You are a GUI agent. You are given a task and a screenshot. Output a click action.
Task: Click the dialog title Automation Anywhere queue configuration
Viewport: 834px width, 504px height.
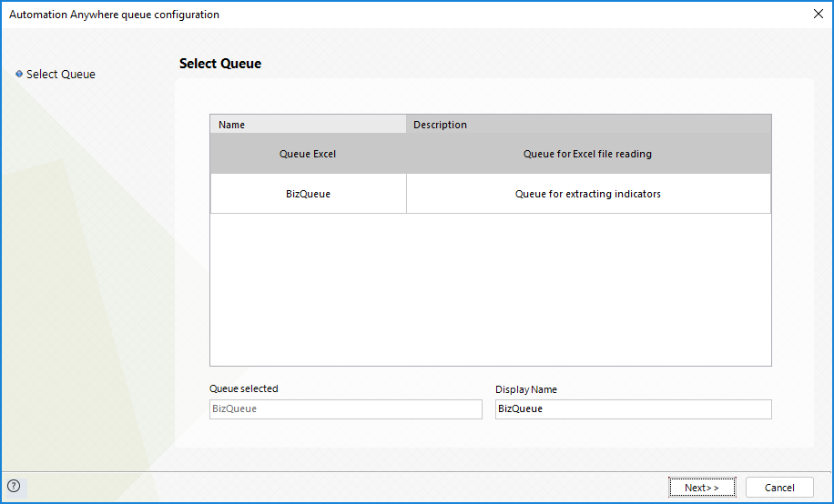[x=115, y=15]
